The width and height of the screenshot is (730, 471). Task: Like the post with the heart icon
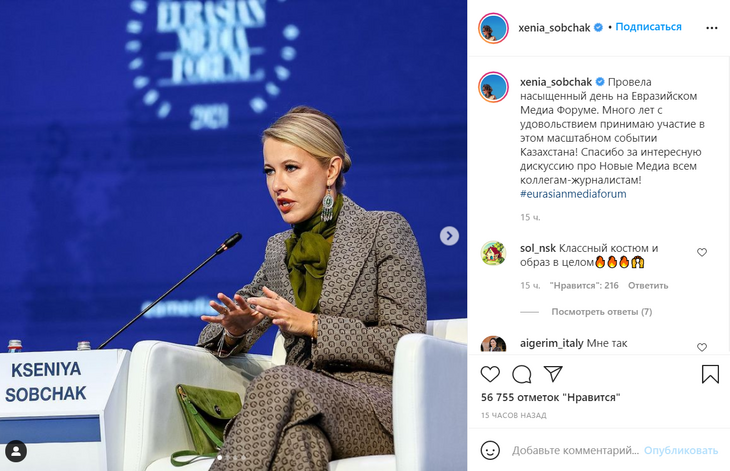[490, 374]
